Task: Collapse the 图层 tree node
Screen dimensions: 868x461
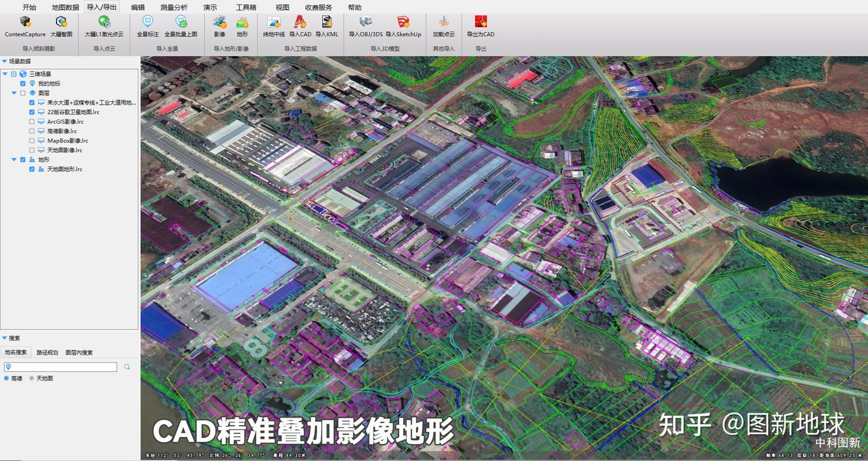Action: click(x=13, y=93)
